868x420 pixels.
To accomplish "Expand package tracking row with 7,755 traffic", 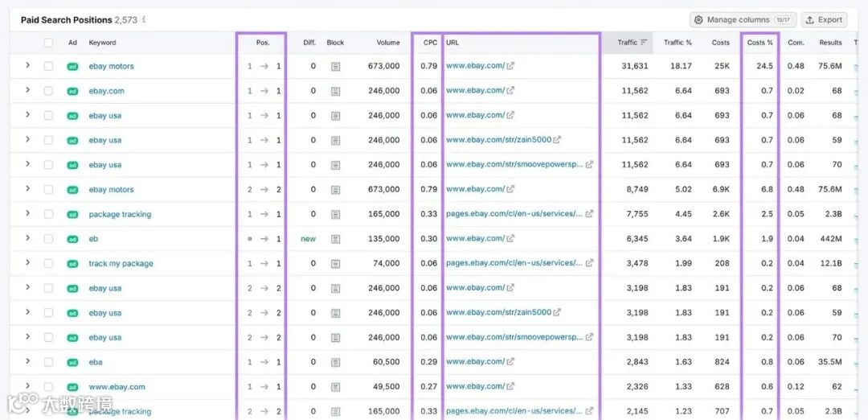I will 27,212.
